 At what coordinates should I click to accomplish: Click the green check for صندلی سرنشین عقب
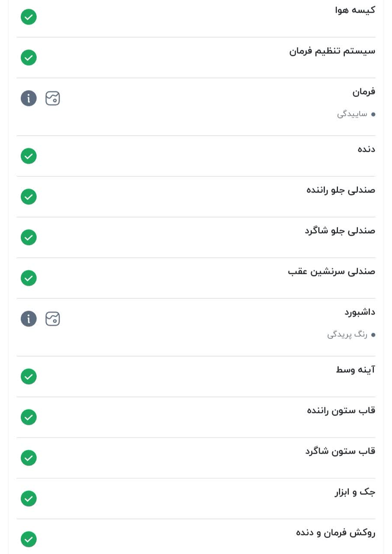pyautogui.click(x=29, y=278)
